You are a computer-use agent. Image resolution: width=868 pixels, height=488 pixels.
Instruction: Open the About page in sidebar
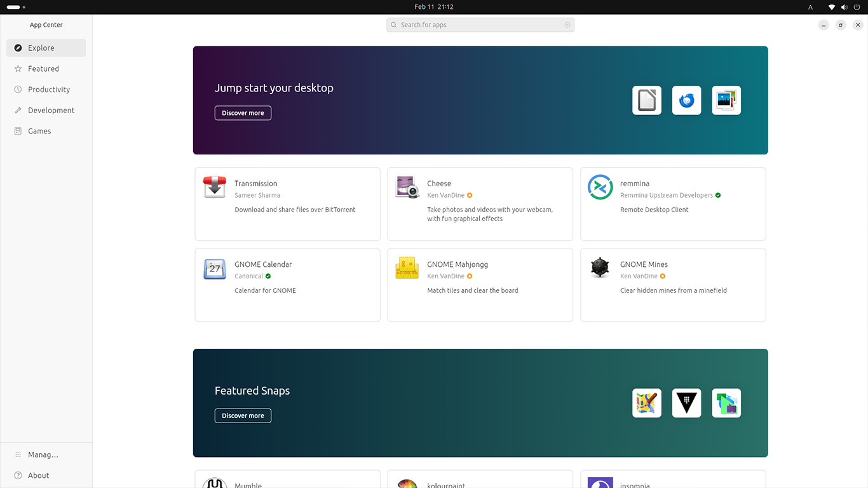(x=46, y=475)
